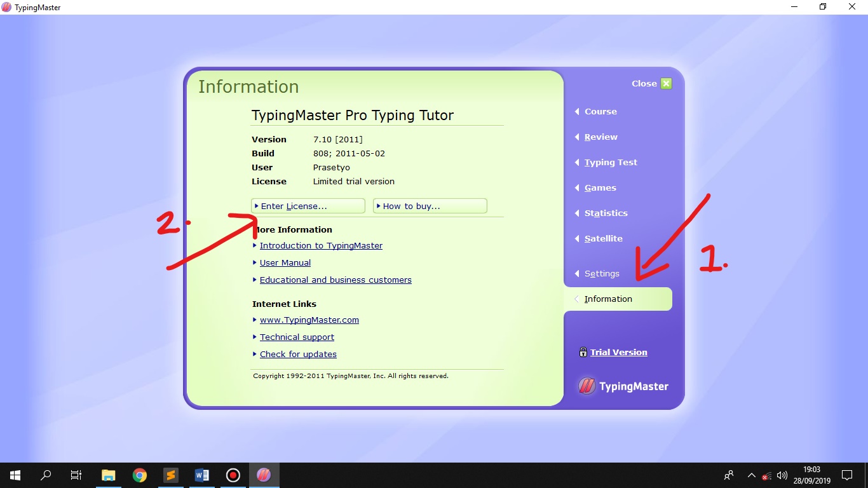Switch to the Typing Test section

(610, 162)
